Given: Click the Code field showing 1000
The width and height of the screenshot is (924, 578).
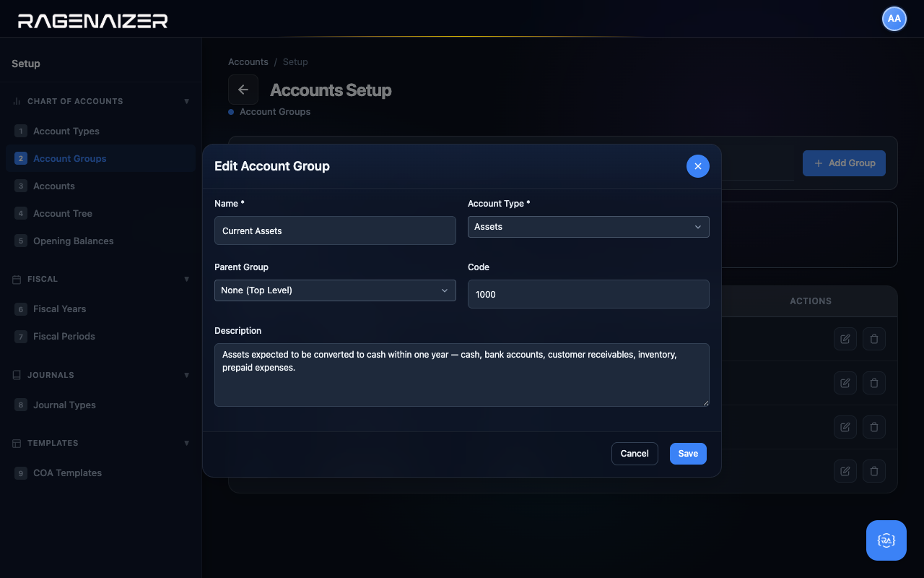Looking at the screenshot, I should pos(588,294).
